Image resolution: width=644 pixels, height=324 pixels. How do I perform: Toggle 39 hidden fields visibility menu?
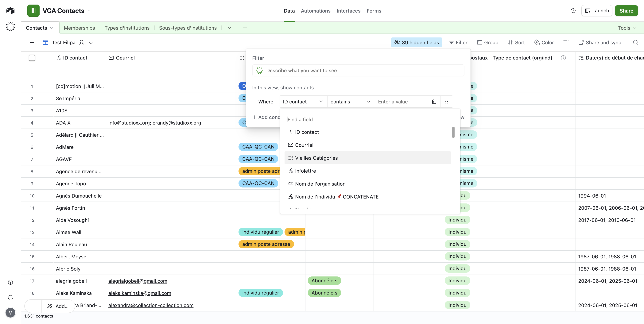pyautogui.click(x=417, y=43)
